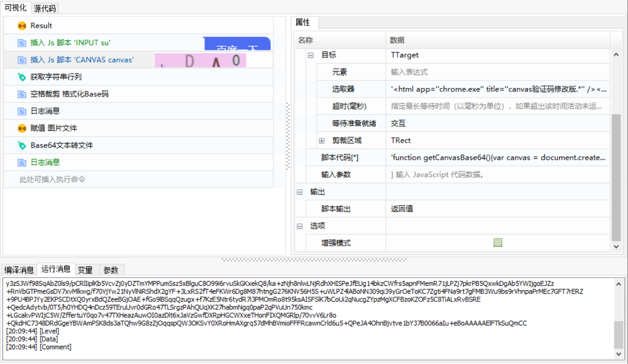Click the green tag icon of 获取字符串行列
The height and width of the screenshot is (364, 628).
(x=22, y=77)
